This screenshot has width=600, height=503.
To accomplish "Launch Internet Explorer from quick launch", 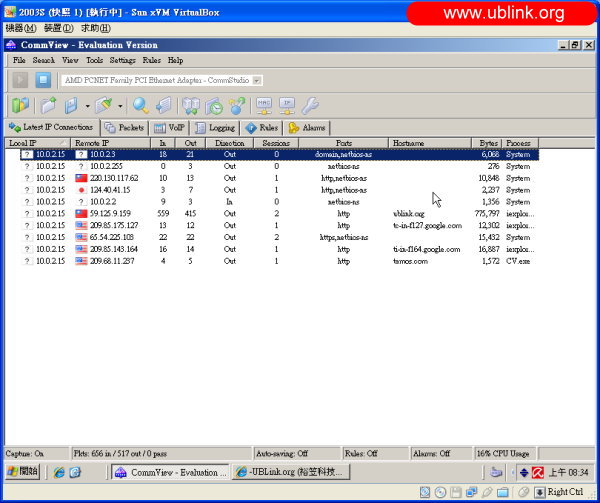I will point(59,472).
